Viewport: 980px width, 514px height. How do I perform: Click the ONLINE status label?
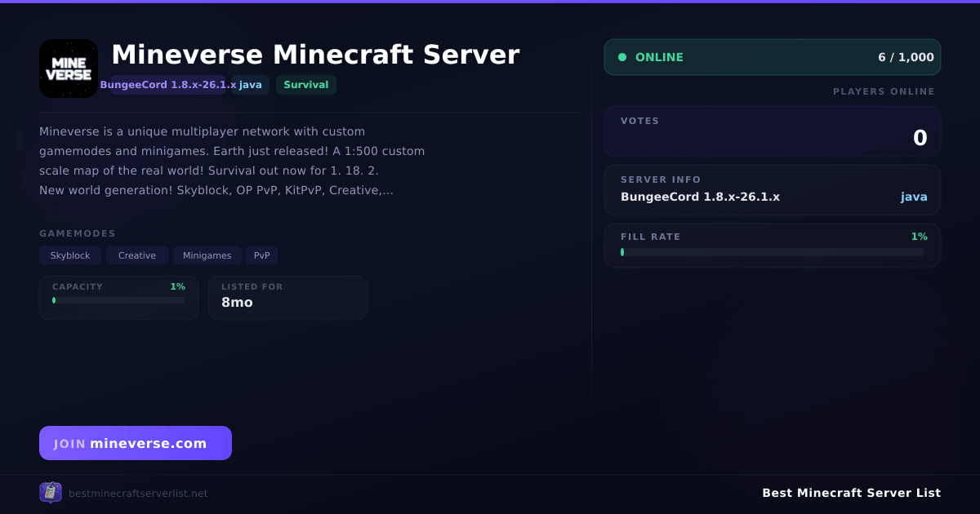[659, 57]
